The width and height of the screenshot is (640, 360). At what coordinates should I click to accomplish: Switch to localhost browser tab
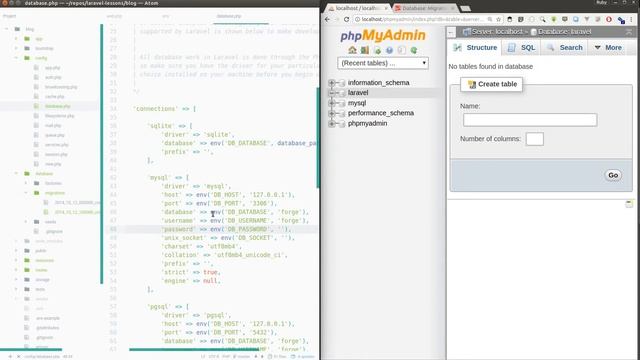358,8
